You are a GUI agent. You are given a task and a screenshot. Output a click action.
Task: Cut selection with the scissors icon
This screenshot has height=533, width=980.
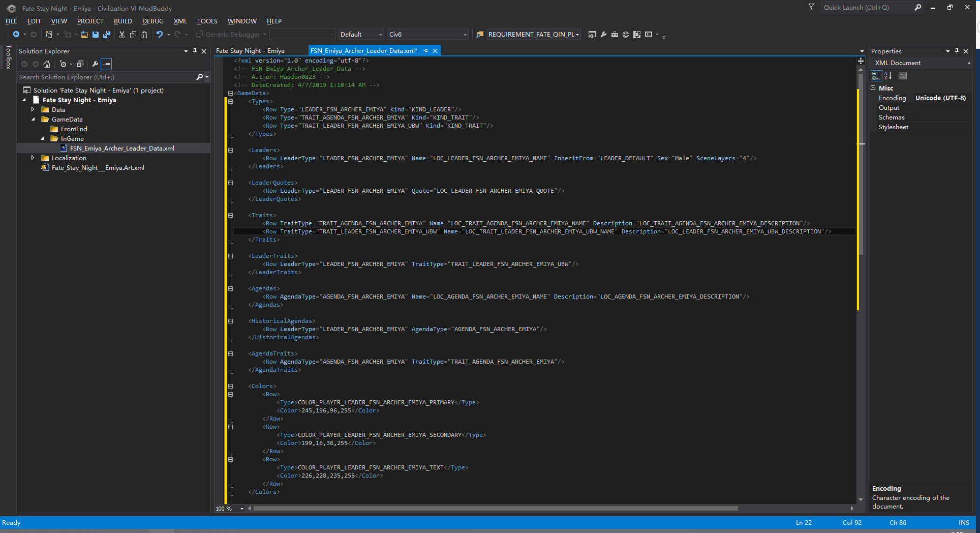coord(122,35)
